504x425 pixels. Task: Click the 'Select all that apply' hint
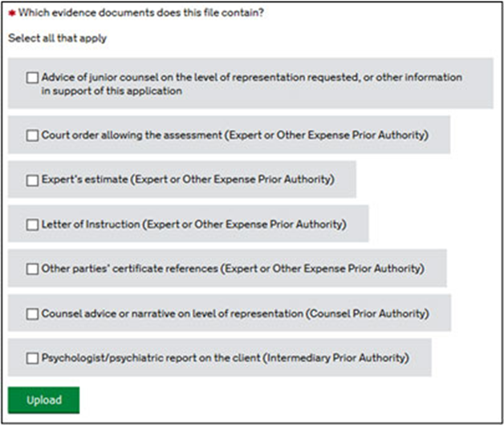pyautogui.click(x=57, y=38)
